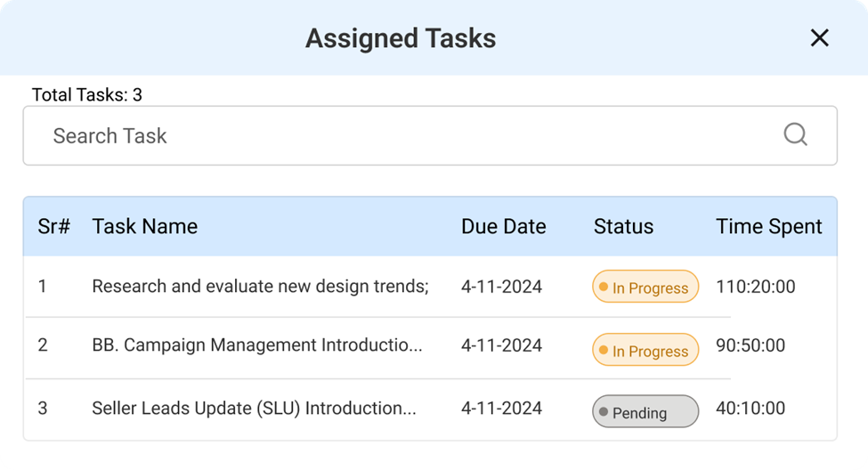Viewport: 868px width, 470px height.
Task: Click the due date of task 1
Action: [x=501, y=287]
